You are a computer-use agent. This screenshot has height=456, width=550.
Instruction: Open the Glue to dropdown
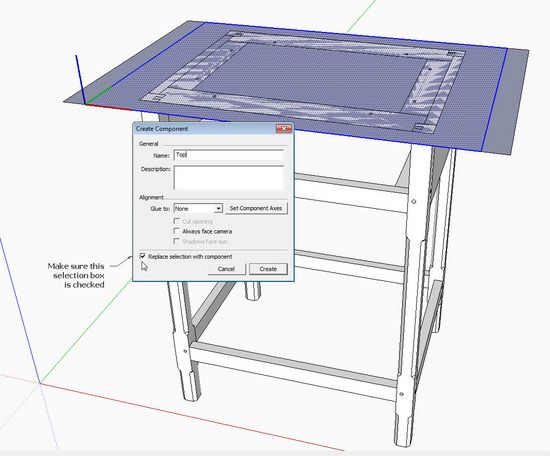pyautogui.click(x=198, y=208)
